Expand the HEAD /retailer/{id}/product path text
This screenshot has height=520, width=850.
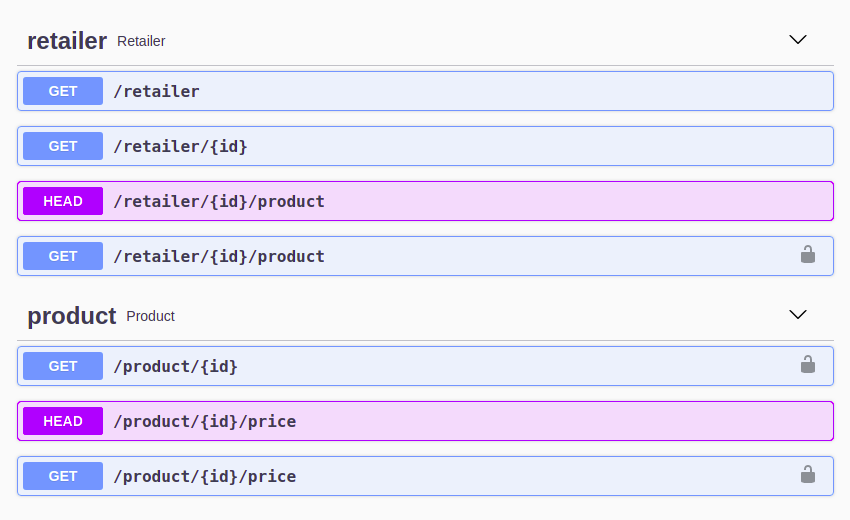219,202
